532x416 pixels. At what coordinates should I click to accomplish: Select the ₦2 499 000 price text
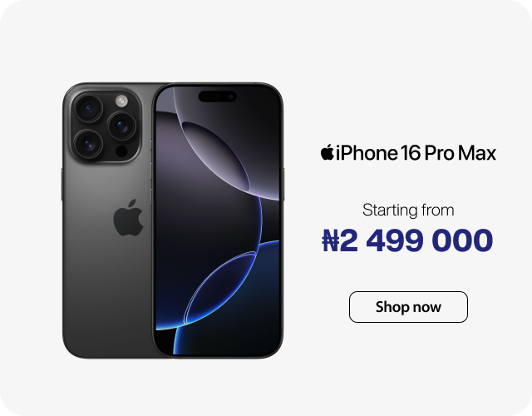click(x=407, y=240)
